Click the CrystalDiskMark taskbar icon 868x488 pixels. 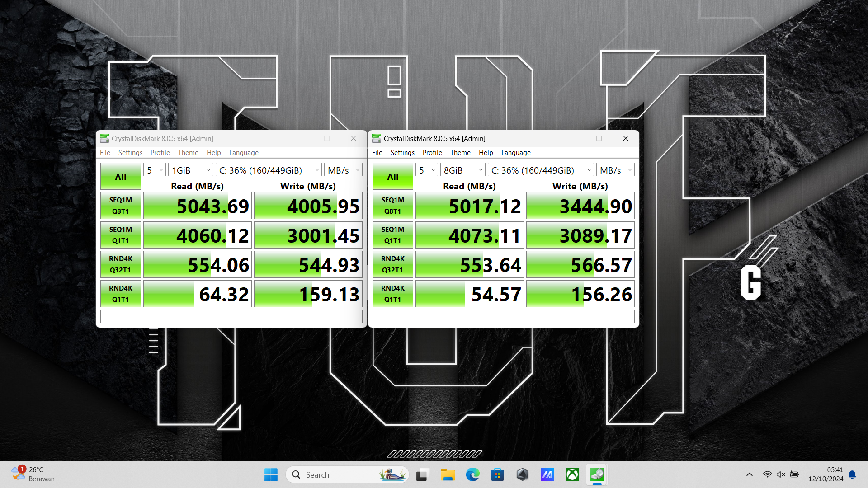pyautogui.click(x=597, y=474)
